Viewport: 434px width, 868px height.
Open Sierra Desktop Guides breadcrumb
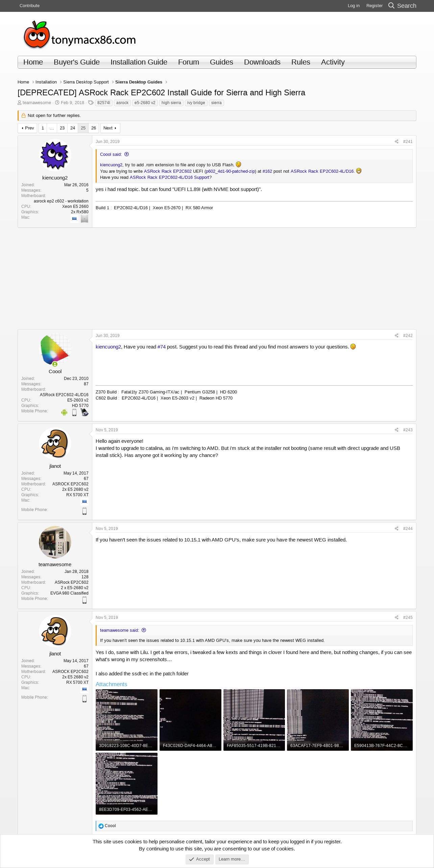139,82
